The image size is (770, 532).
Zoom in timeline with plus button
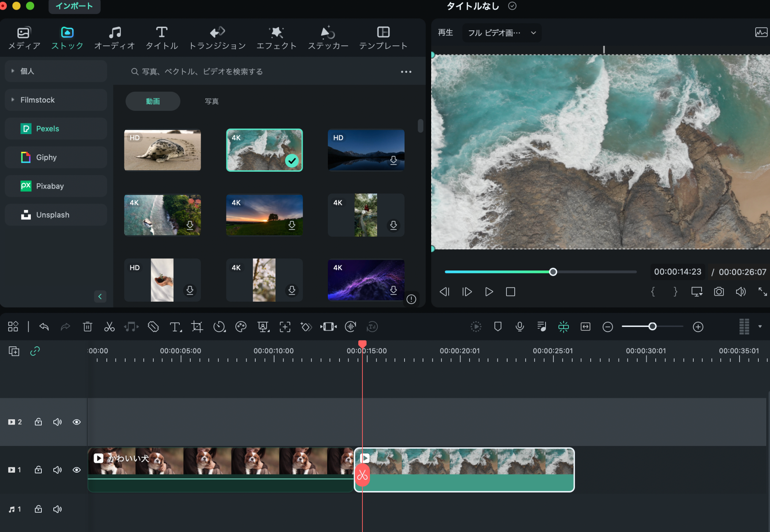(x=698, y=326)
